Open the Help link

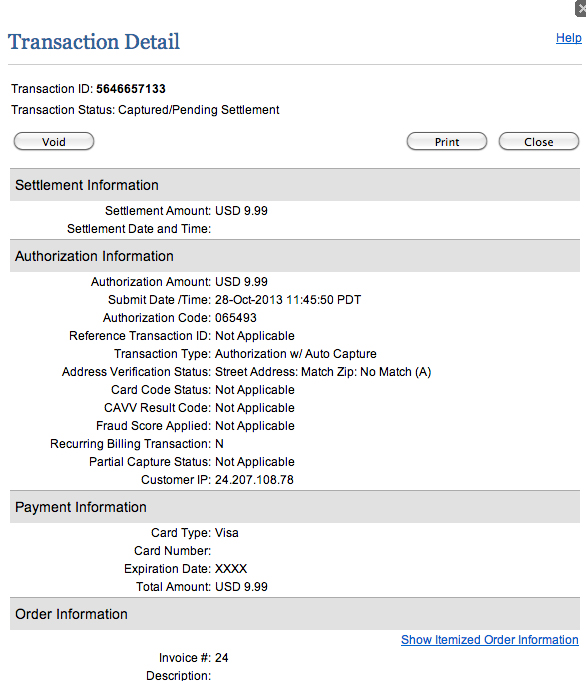pos(569,38)
